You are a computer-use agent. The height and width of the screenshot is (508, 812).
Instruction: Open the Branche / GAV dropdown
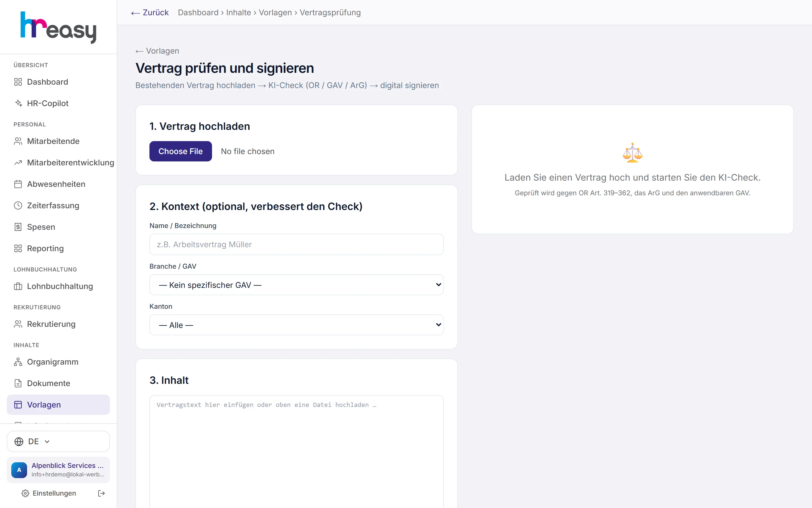(x=296, y=285)
